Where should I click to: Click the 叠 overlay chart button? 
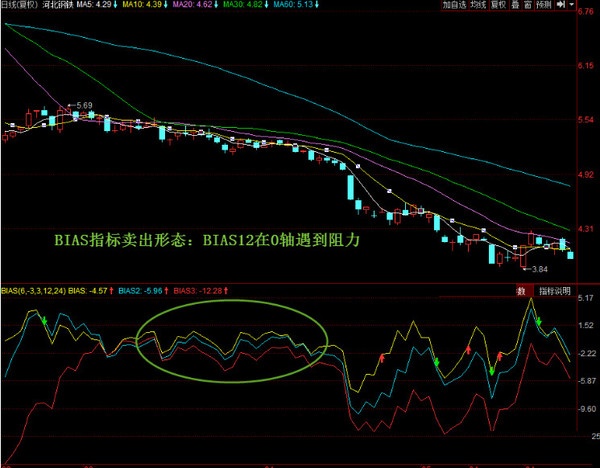point(515,5)
